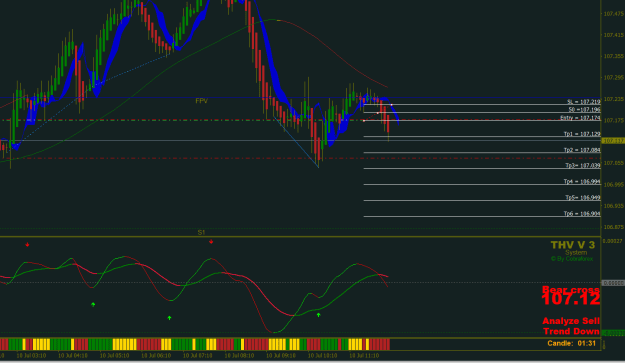Viewport: 625px width, 363px height.
Task: Click the 0.00027 oscillator scale label
Action: [613, 241]
